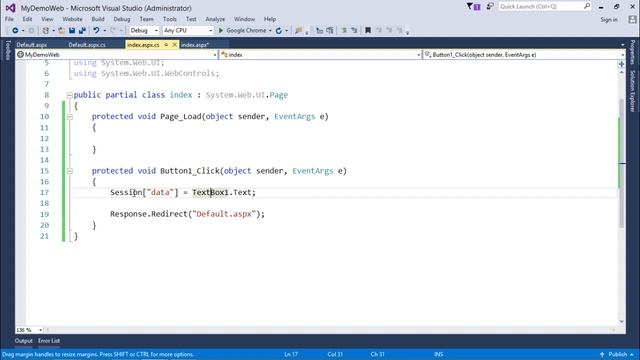Viewport: 640px width, 360px height.
Task: Click the Save floppy disk icon
Action: [x=72, y=31]
